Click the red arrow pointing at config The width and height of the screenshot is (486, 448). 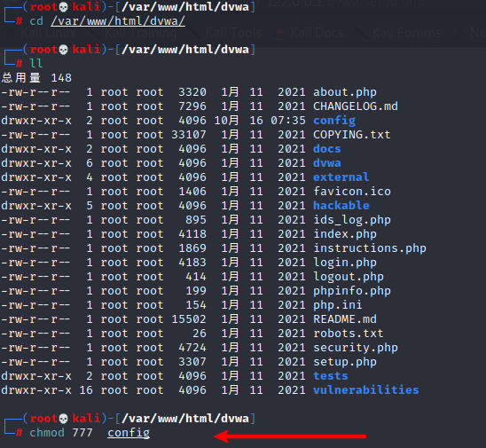click(290, 436)
